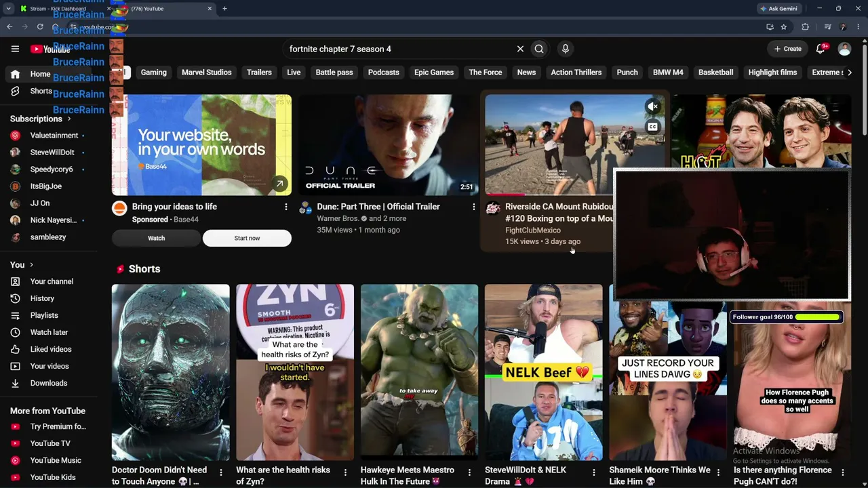
Task: Open the browser extensions puzzle icon
Action: point(806,27)
